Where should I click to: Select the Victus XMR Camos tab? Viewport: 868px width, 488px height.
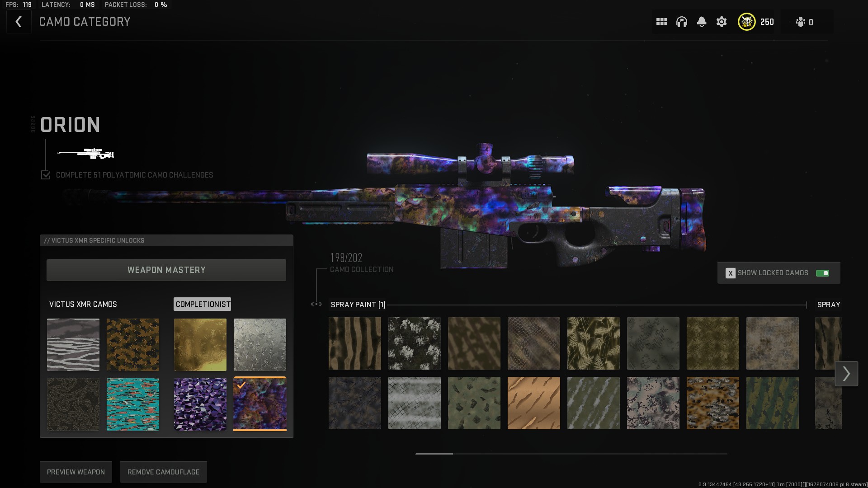(x=83, y=304)
